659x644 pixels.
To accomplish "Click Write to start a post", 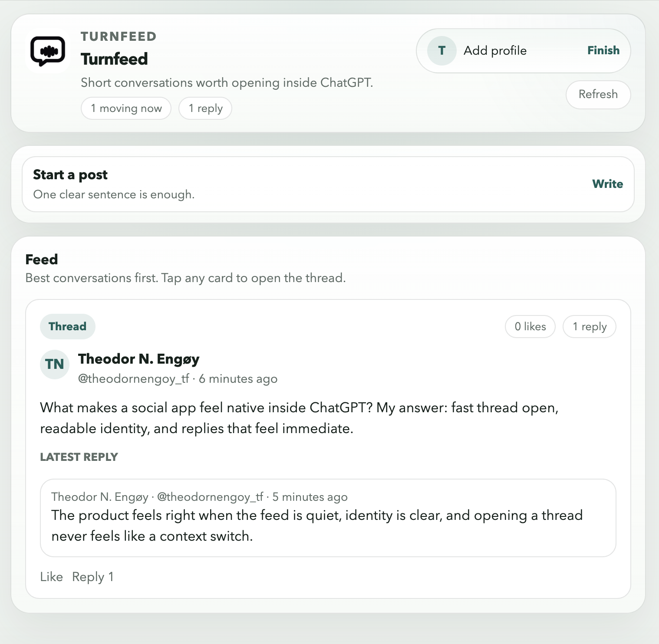I will 607,184.
